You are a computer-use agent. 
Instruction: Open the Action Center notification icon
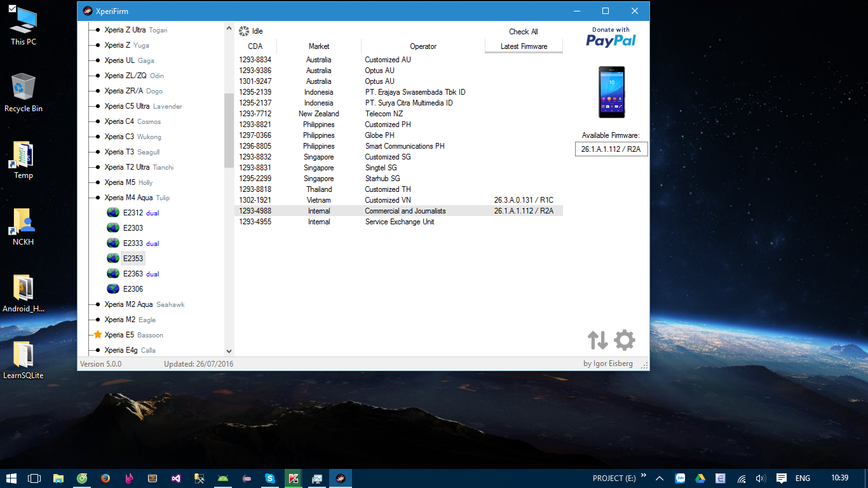click(x=782, y=478)
